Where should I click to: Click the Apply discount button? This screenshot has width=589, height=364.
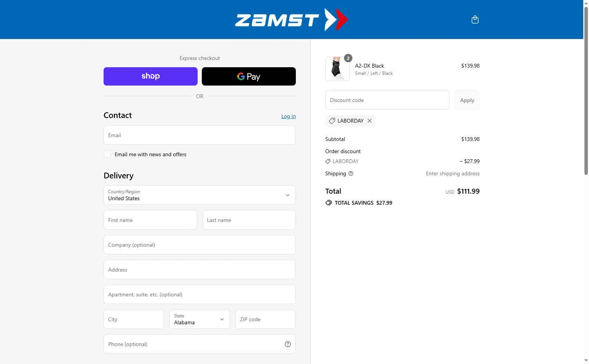point(467,100)
